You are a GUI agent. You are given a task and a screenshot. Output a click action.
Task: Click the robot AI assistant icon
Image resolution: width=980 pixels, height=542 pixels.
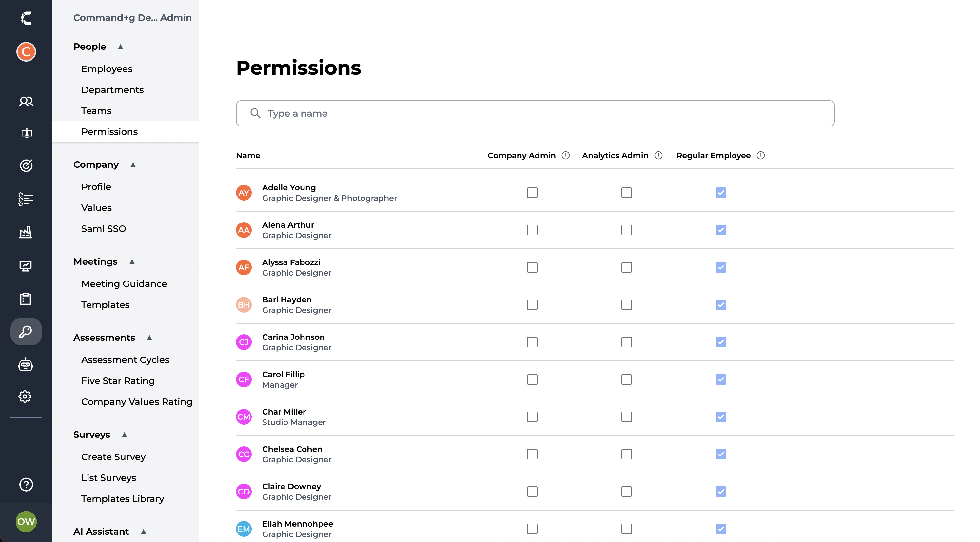(x=26, y=364)
